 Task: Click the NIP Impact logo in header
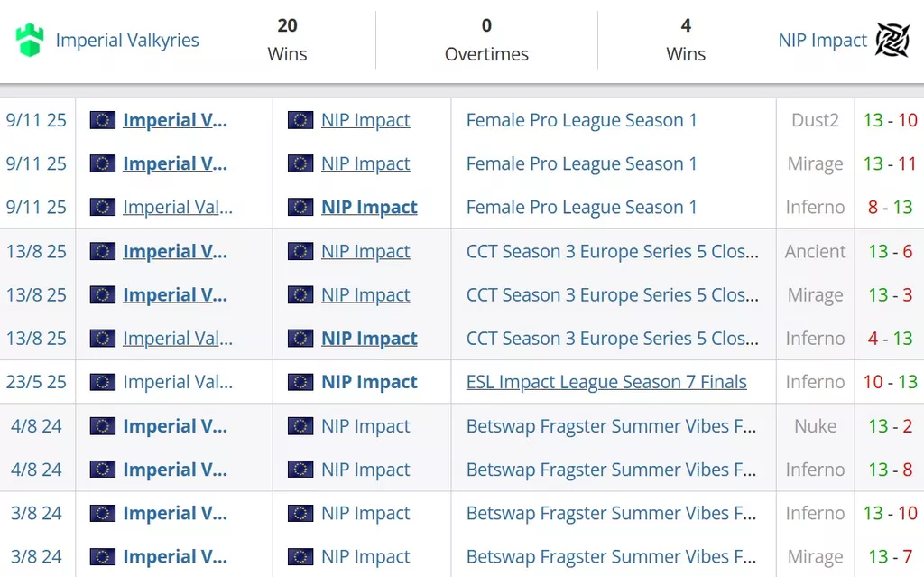tap(892, 41)
